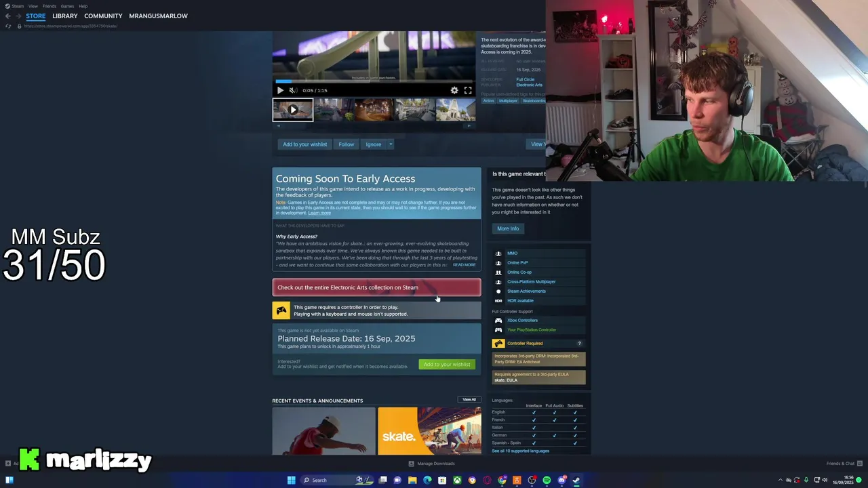
Task: Click right arrow of screenshot strip
Action: 469,125
